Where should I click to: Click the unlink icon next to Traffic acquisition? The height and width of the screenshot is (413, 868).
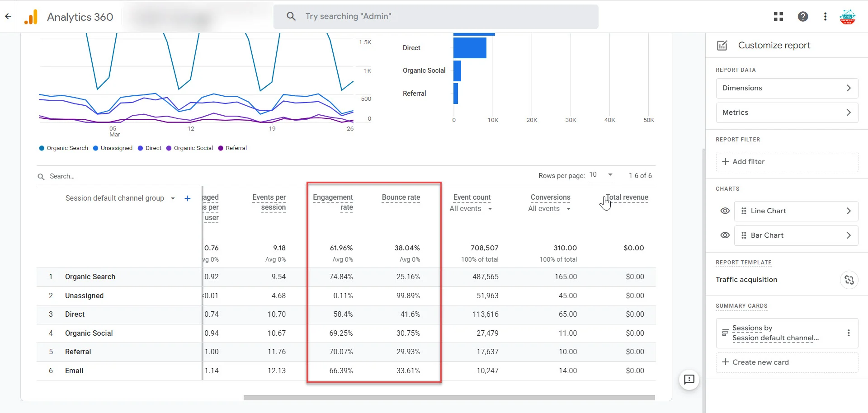[x=849, y=280]
